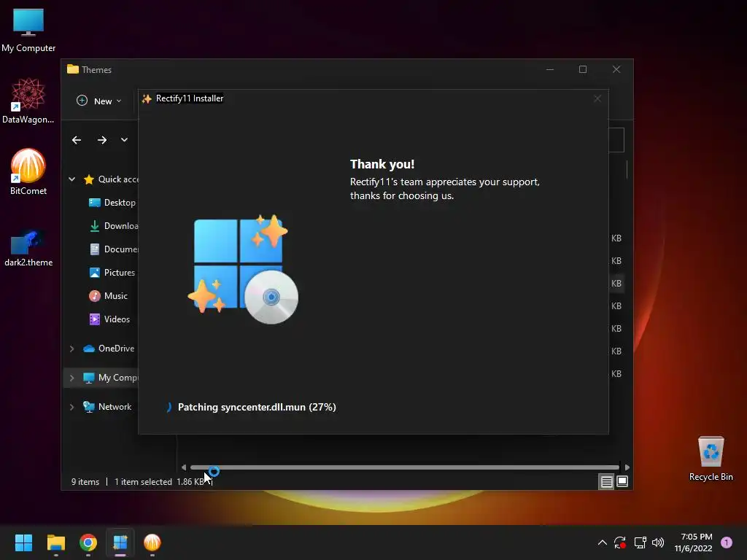
Task: Select the dark2.theme desktop file
Action: click(28, 248)
